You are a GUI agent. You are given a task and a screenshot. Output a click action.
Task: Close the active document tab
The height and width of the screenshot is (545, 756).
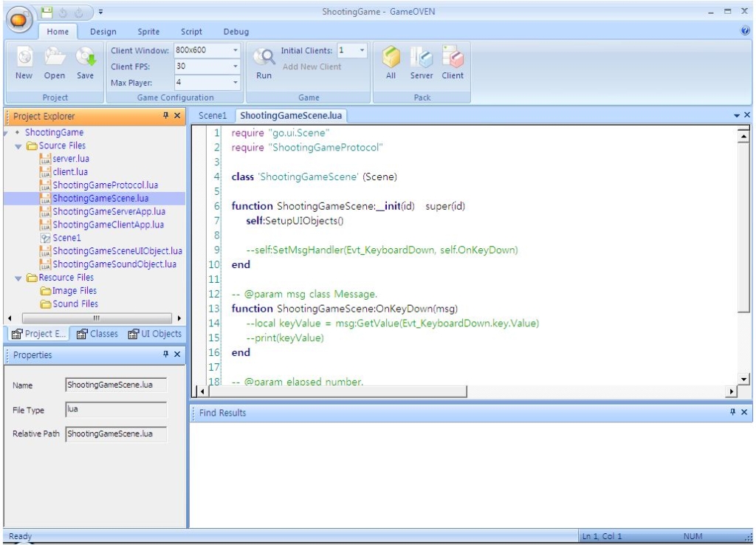(747, 114)
